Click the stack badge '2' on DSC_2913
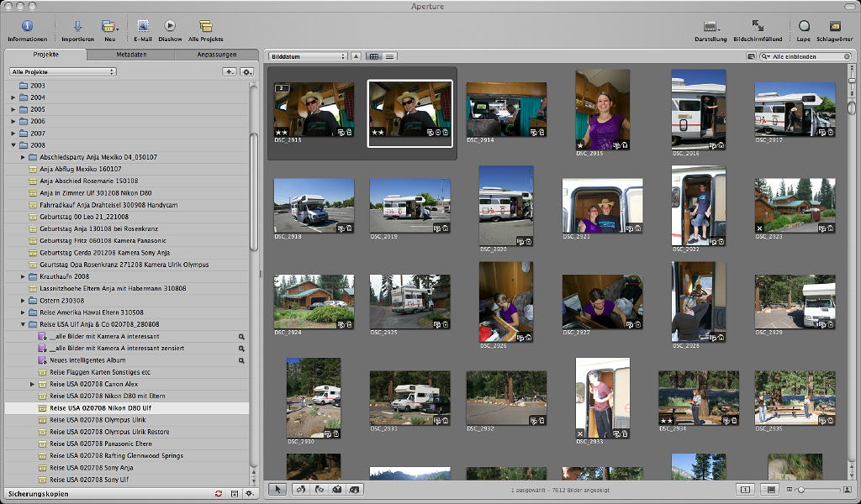Screen dimensions: 861x504 [x=281, y=87]
